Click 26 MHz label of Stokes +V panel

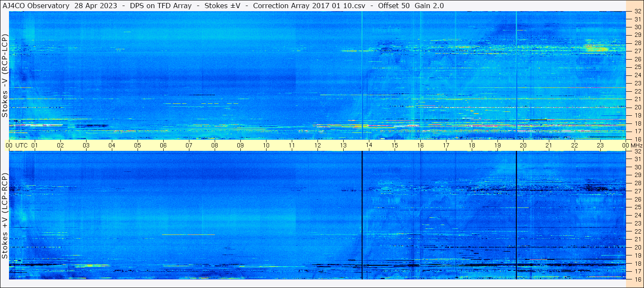(x=637, y=199)
